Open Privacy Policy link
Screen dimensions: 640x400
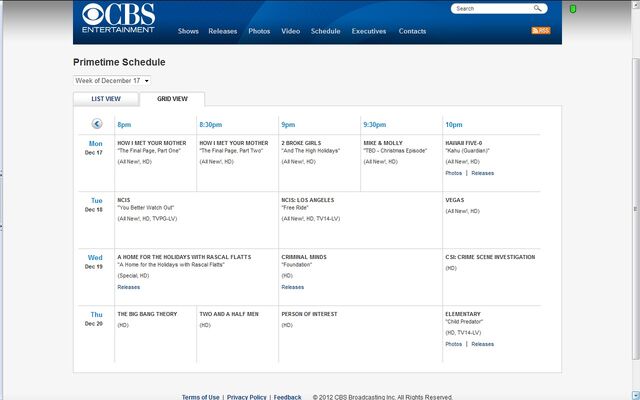(247, 397)
